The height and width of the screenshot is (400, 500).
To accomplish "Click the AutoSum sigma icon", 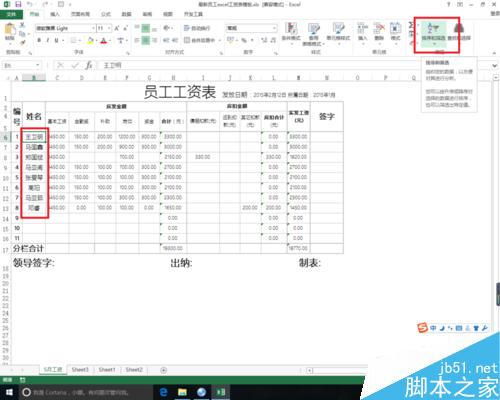I will (x=411, y=25).
